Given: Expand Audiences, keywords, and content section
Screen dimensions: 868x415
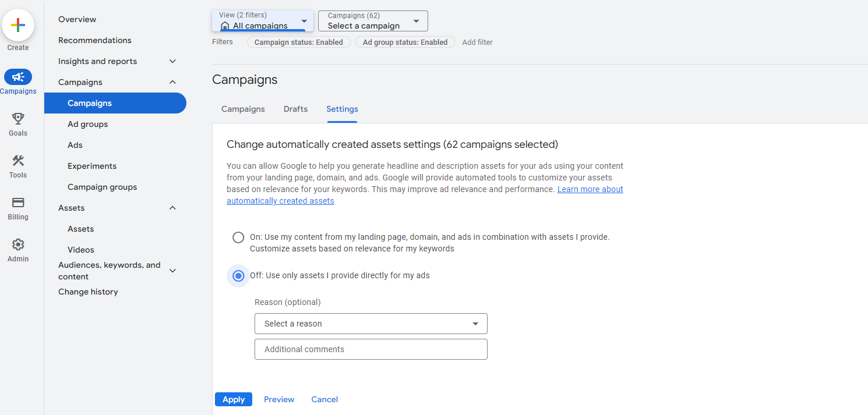Looking at the screenshot, I should (172, 271).
